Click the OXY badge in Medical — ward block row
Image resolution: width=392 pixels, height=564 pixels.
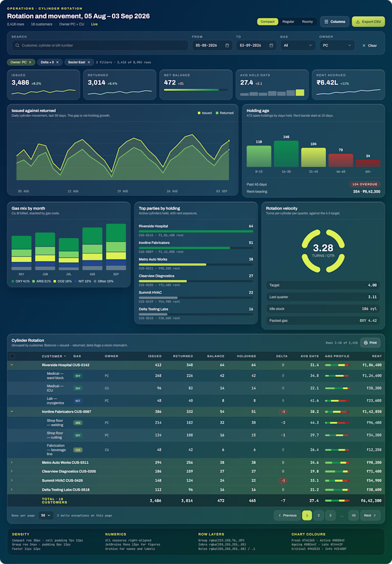point(78,375)
